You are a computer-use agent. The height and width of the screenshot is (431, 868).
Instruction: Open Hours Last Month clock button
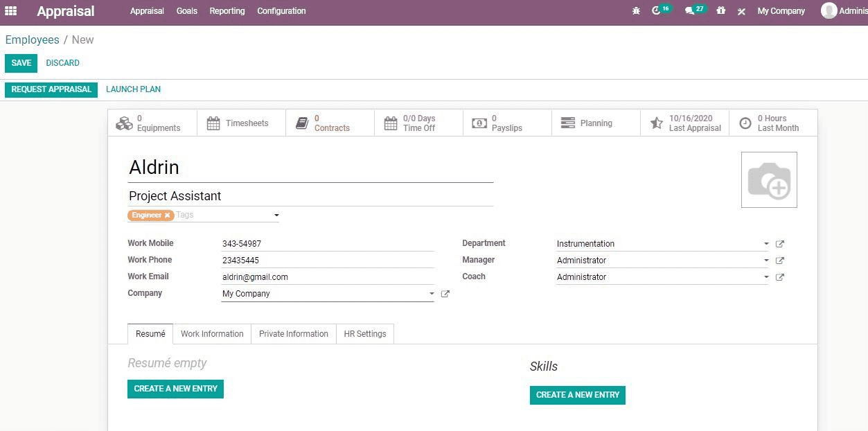(x=773, y=123)
